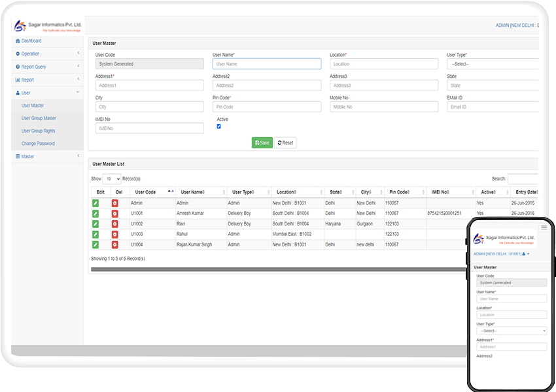
Task: Focus the Location input field
Action: 384,64
